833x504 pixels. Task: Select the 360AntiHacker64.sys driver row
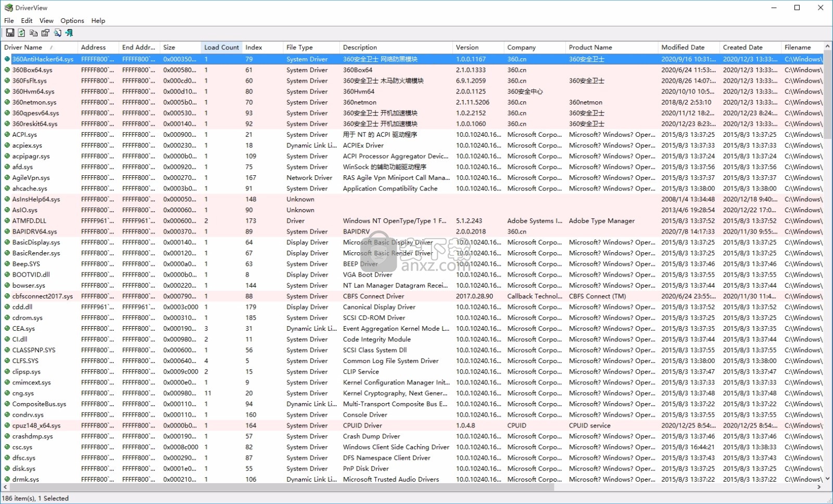[x=412, y=59]
